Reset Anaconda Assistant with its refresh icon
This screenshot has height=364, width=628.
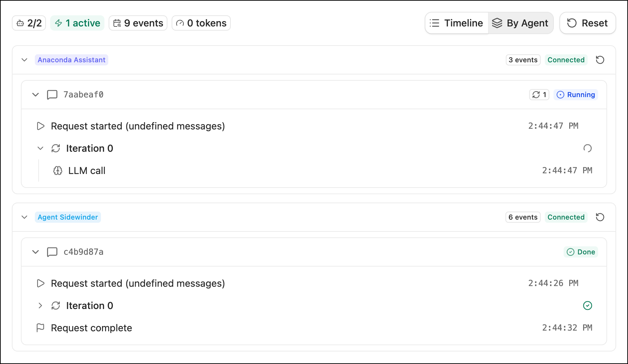(x=600, y=60)
